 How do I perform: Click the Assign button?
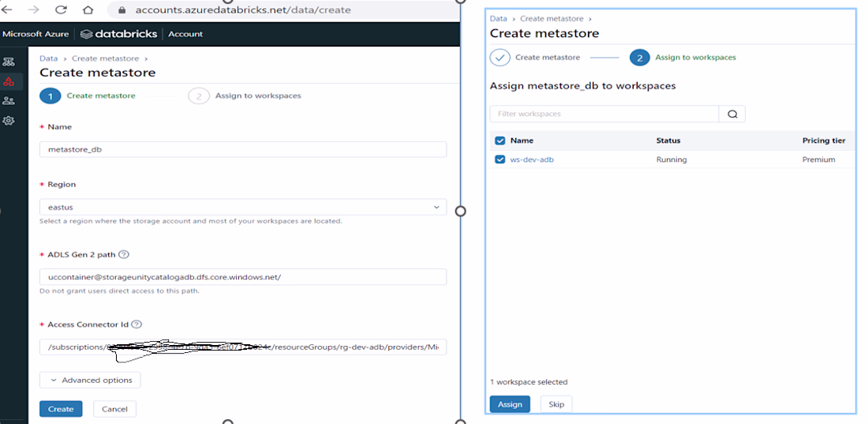[510, 404]
